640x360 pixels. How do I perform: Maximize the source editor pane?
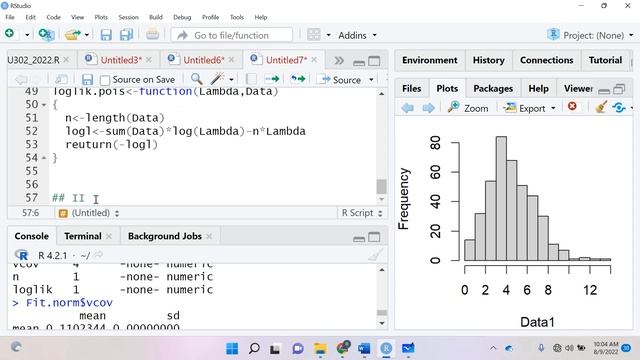point(374,61)
